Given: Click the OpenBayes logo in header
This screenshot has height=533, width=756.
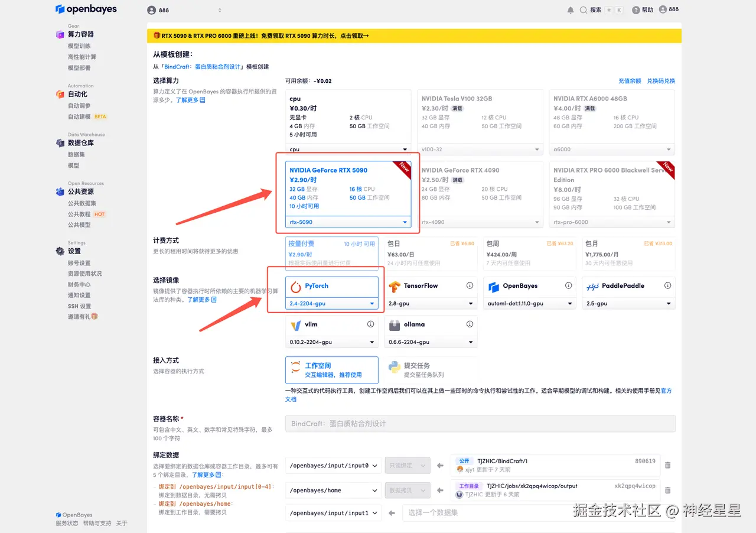Looking at the screenshot, I should pos(86,9).
